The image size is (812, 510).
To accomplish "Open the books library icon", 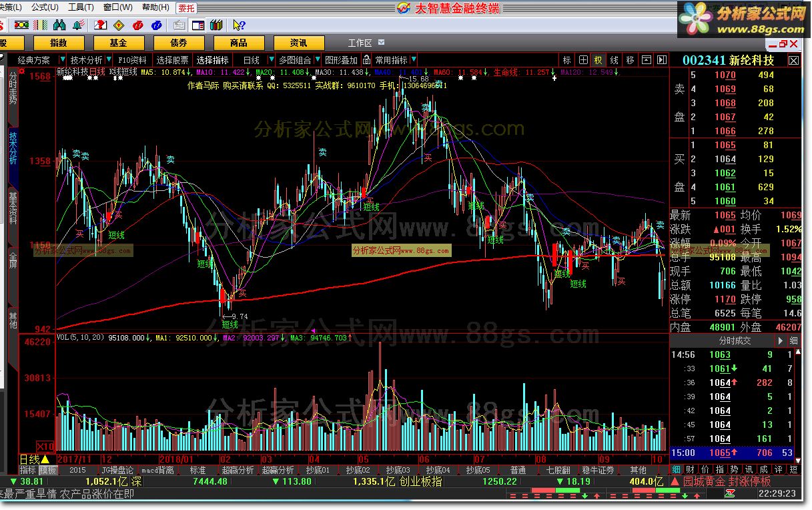I will point(216,25).
